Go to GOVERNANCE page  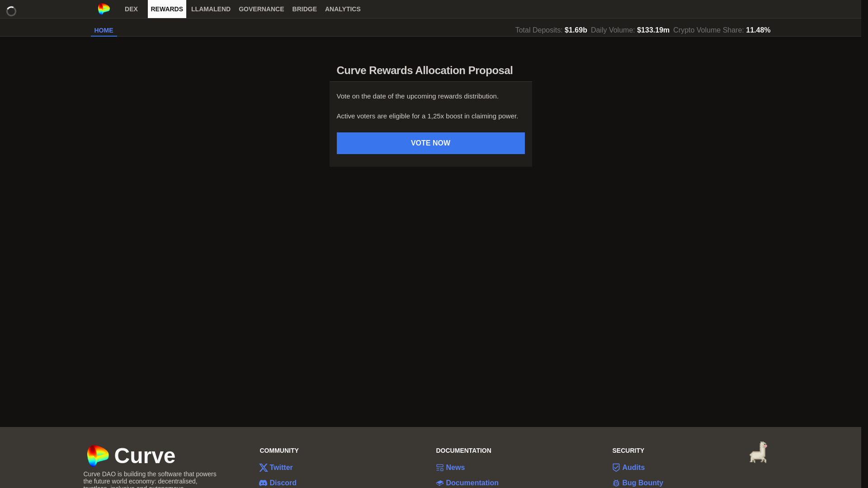coord(261,9)
